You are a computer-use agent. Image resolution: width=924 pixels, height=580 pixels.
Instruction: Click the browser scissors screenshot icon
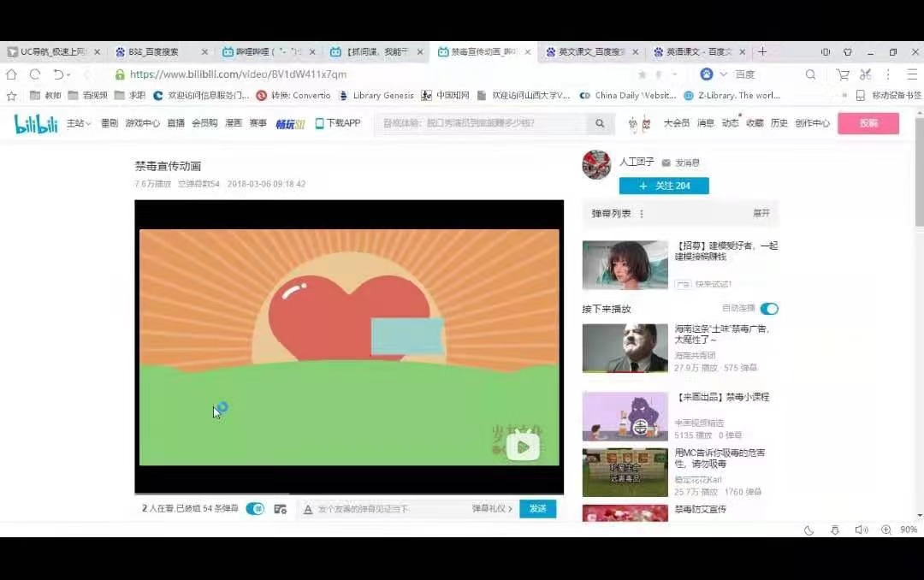pos(865,74)
